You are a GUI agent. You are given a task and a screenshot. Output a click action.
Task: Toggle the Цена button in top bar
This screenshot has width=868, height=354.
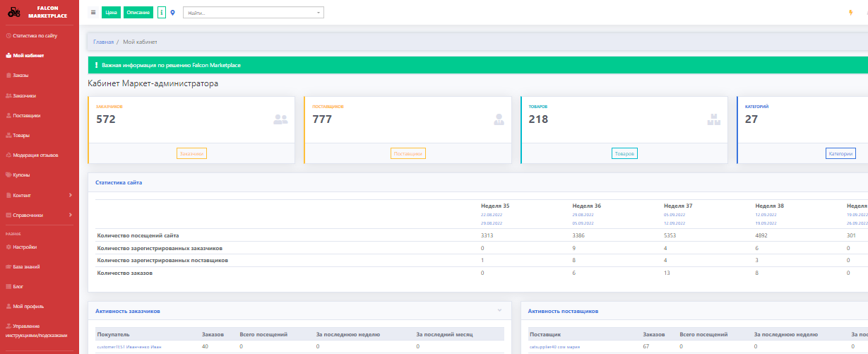click(x=111, y=13)
